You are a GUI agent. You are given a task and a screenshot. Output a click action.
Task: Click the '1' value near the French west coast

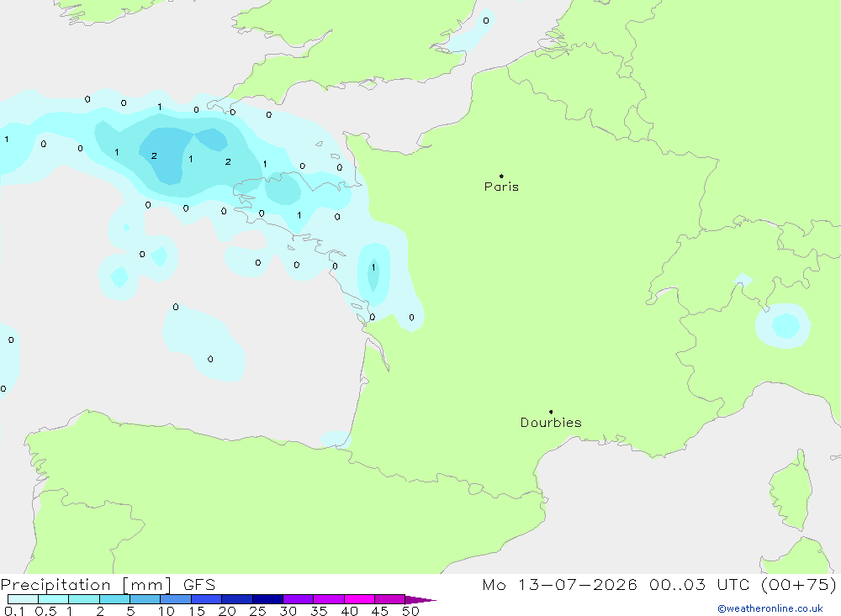(x=373, y=267)
